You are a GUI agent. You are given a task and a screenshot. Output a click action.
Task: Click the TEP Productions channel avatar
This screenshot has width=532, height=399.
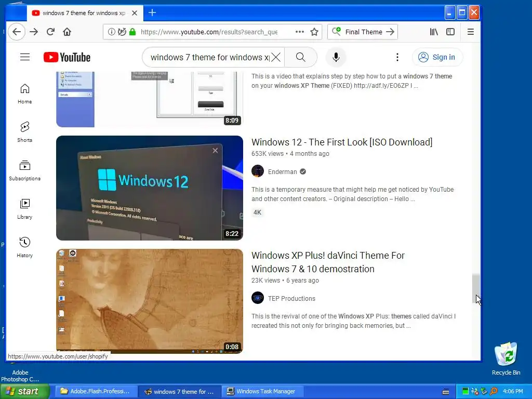[258, 298]
